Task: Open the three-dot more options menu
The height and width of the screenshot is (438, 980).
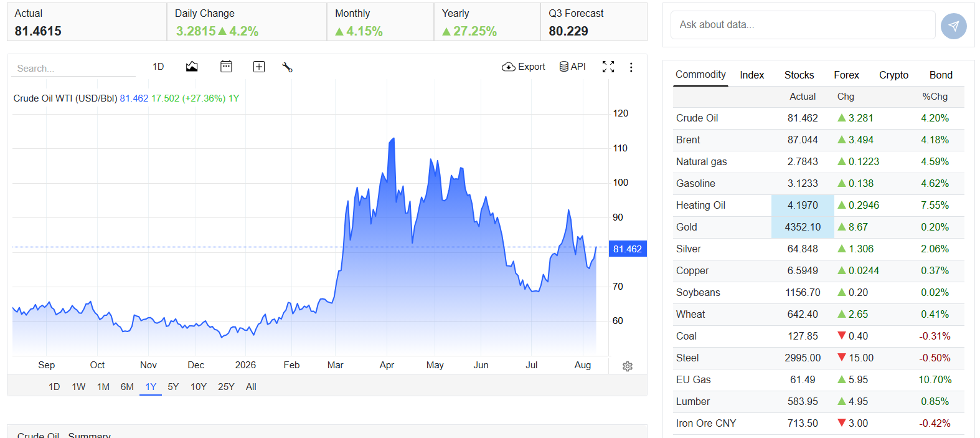Action: 631,67
